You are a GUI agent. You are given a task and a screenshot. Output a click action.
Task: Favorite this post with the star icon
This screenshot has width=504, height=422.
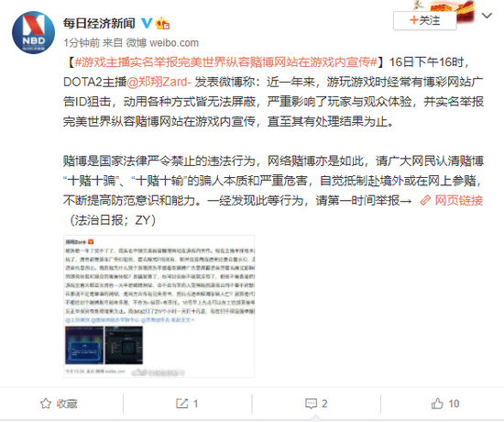[46, 404]
